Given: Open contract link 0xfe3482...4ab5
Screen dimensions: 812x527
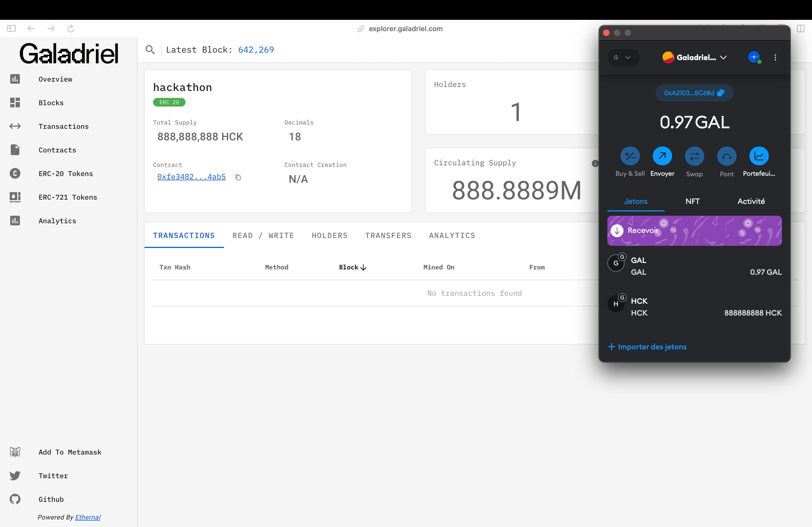Looking at the screenshot, I should coord(191,177).
